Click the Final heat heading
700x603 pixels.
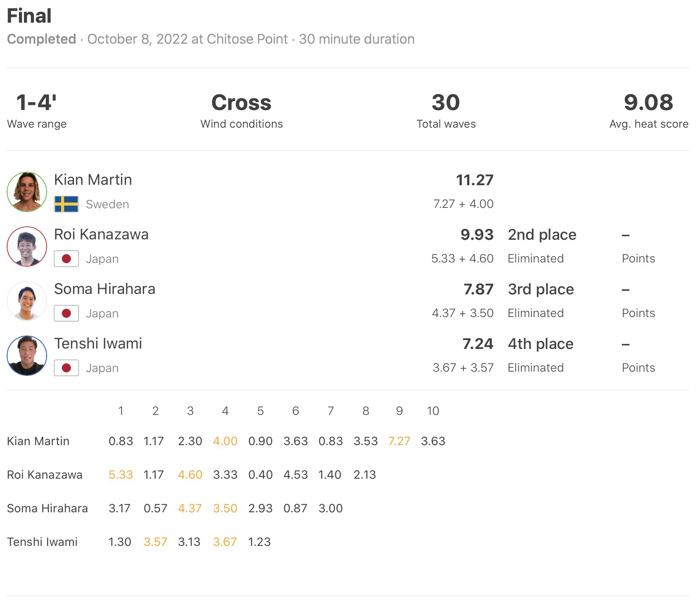[29, 16]
